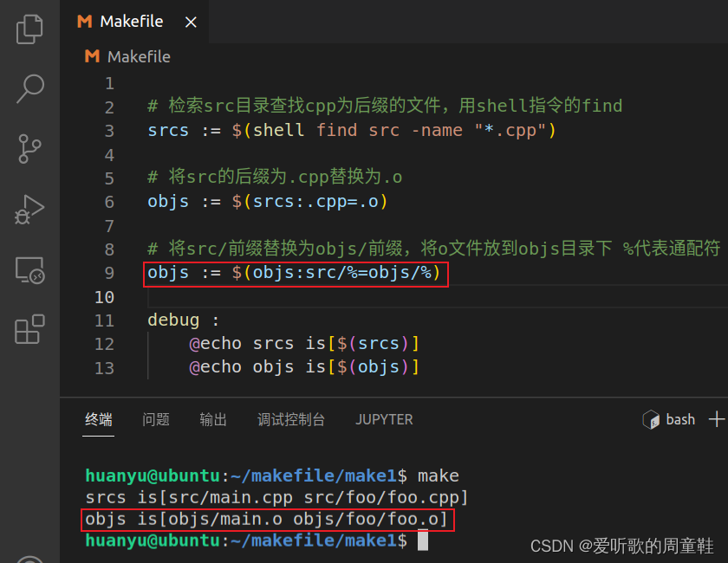Click the srcs shell find assignment line
This screenshot has height=563, width=728.
(x=352, y=131)
